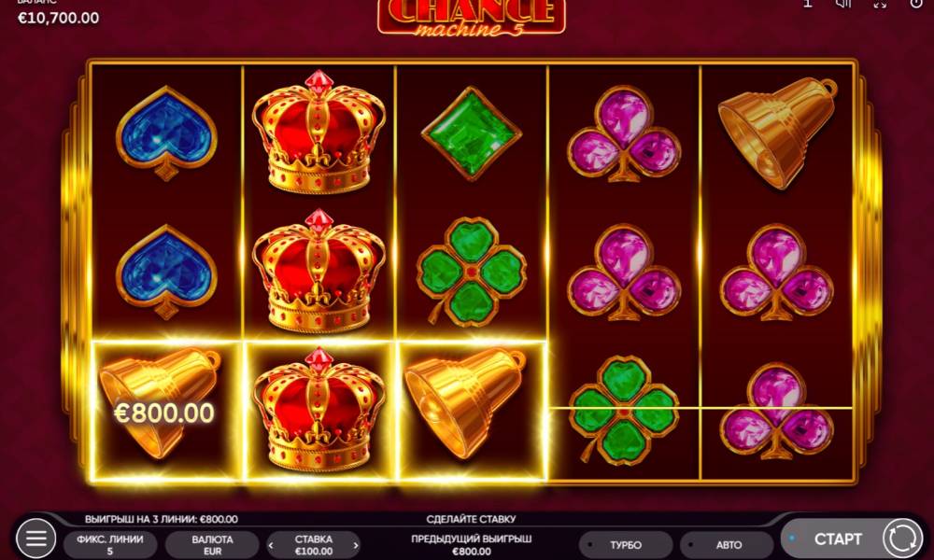Screen dimensions: 934x560
Task: Select the blue spade at top left
Action: tap(166, 133)
